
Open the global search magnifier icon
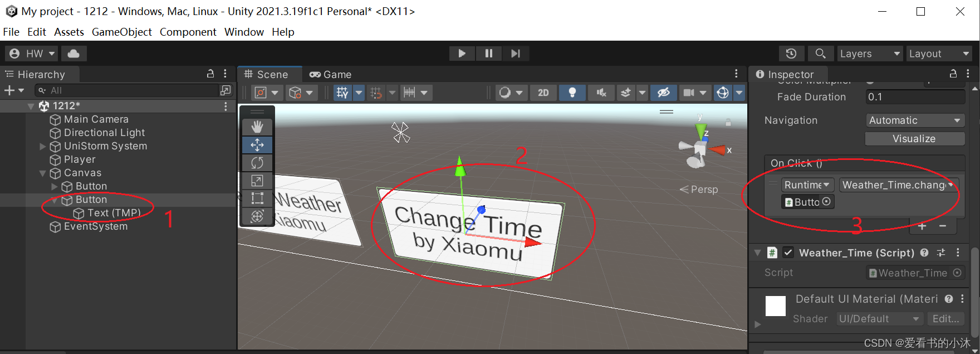(x=820, y=54)
